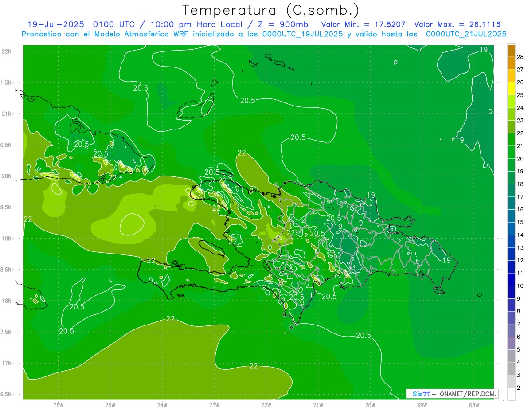
Task: Pick the teal legend color between 16 and 17
Action: [x=511, y=204]
